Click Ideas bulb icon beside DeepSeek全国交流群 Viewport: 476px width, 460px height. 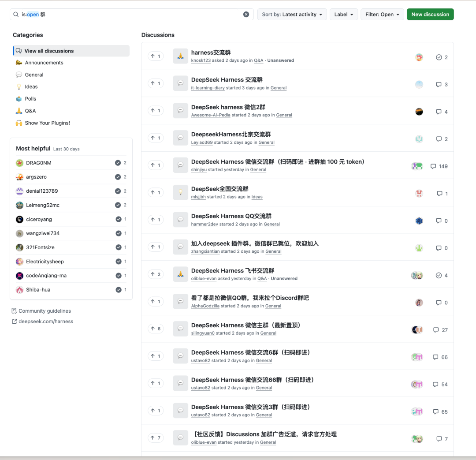(180, 192)
